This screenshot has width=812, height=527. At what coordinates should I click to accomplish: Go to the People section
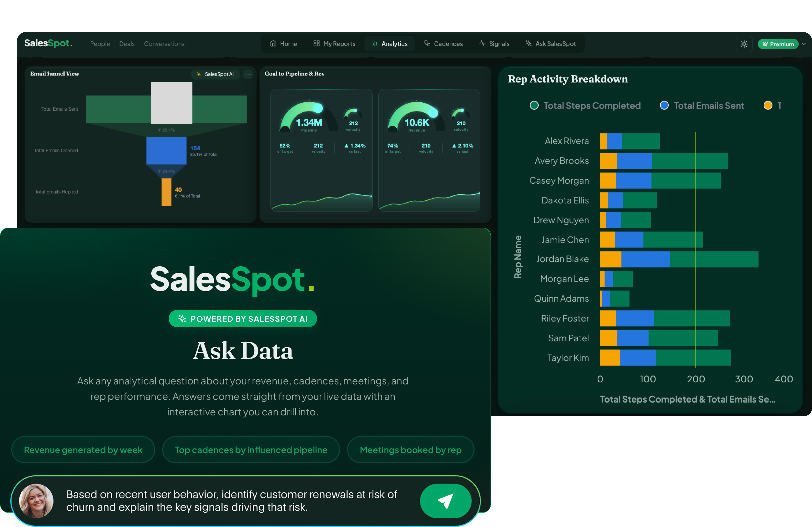[100, 44]
